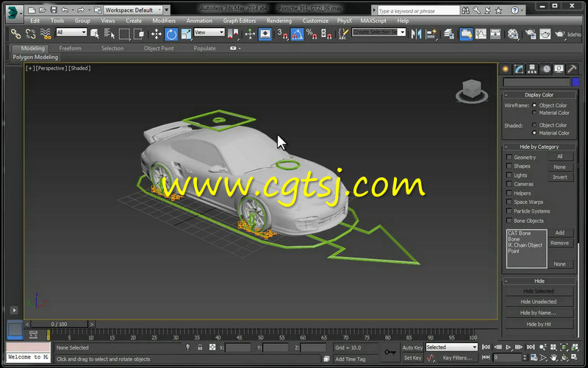Open the Motion command panel

coord(546,69)
